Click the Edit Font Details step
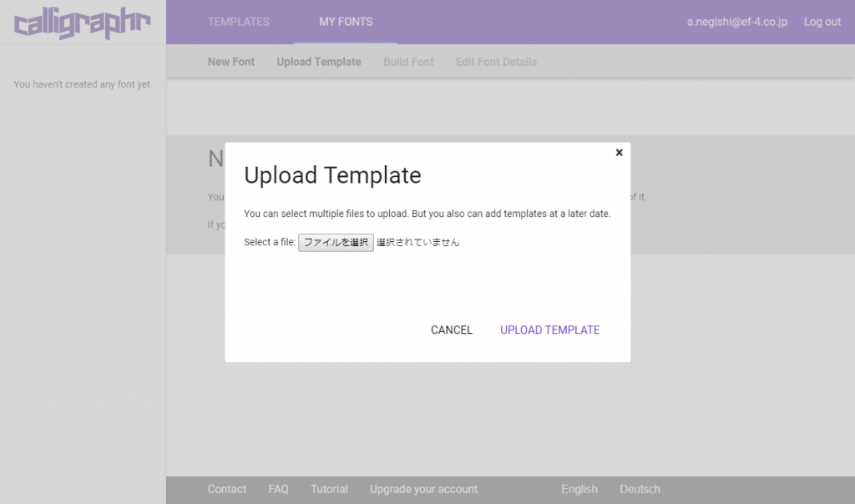 pyautogui.click(x=496, y=61)
